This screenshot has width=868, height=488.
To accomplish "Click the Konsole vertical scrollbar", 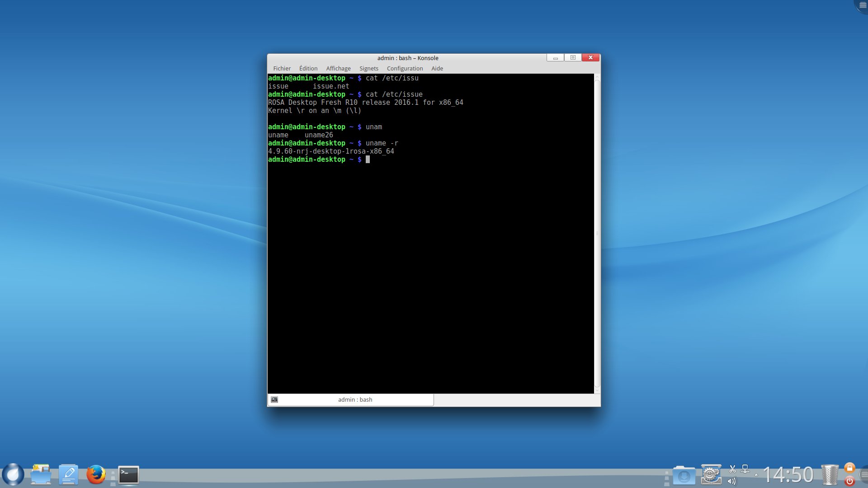I will 597,233.
